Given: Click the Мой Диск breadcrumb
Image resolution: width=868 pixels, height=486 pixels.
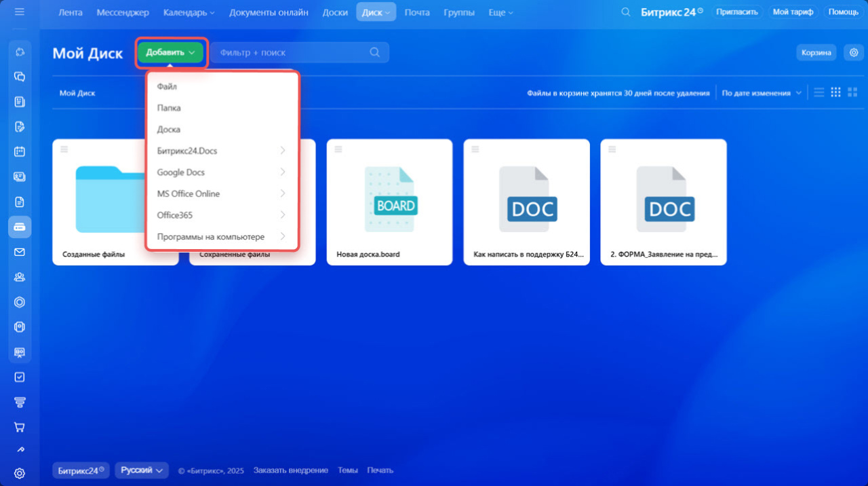Looking at the screenshot, I should (77, 93).
